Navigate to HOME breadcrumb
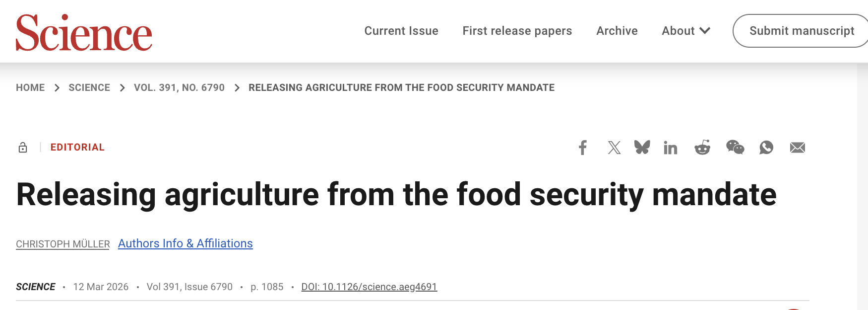This screenshot has width=868, height=310. pyautogui.click(x=30, y=87)
